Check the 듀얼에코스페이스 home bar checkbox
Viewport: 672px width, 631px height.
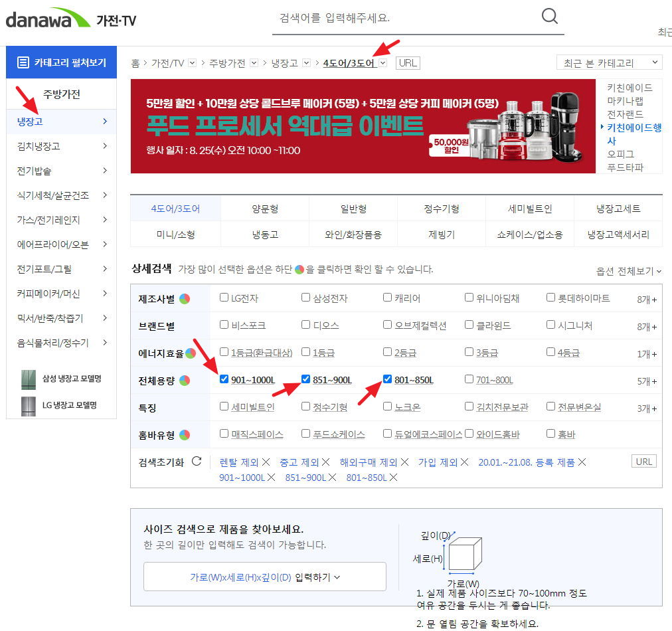tap(387, 434)
